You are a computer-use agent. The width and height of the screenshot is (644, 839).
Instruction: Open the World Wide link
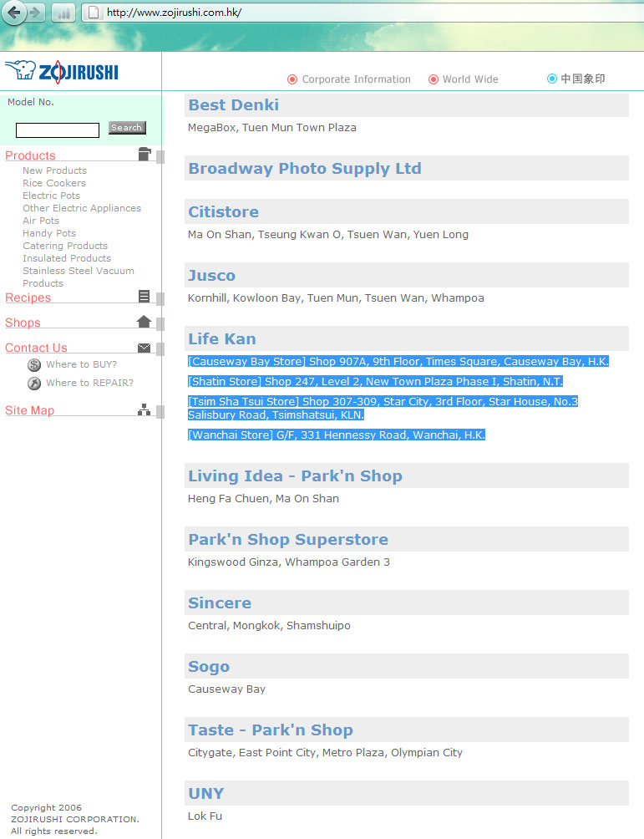coord(470,79)
